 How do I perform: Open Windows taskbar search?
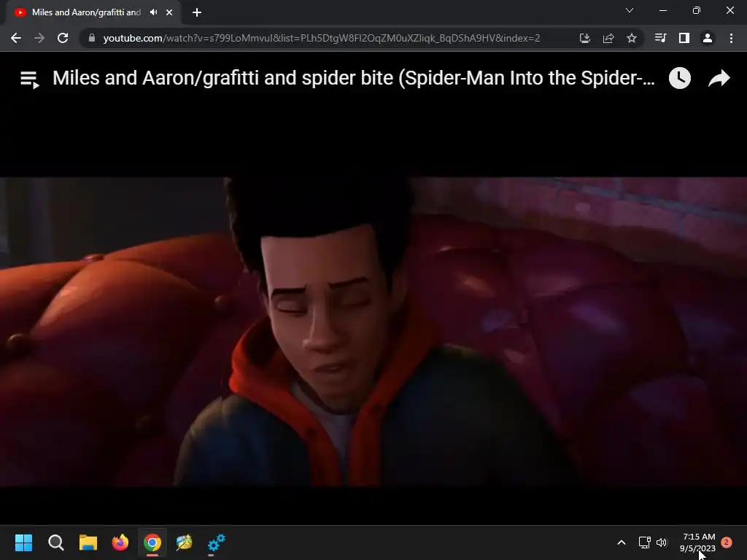56,542
